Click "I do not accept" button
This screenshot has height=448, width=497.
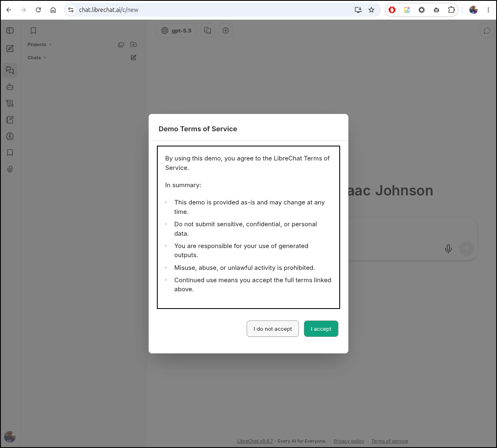point(273,329)
